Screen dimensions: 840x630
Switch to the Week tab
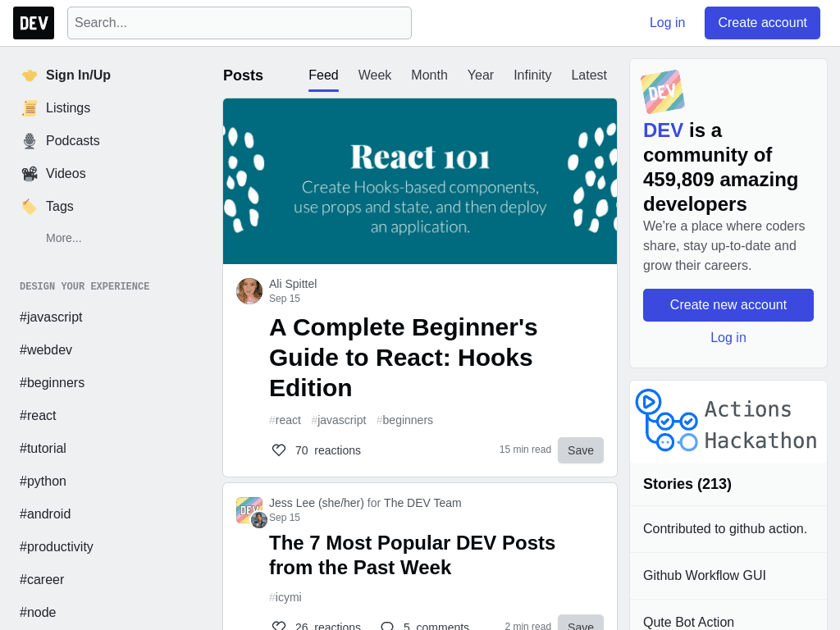pos(375,75)
